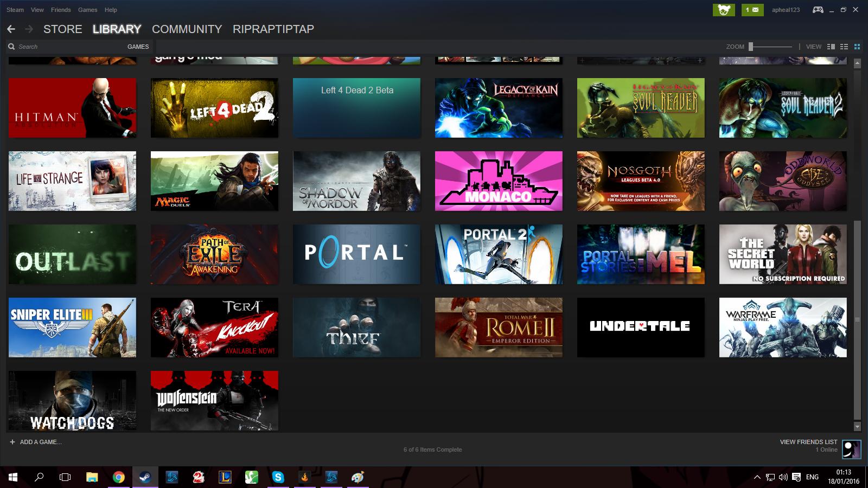The height and width of the screenshot is (488, 868).
Task: Open the RIPRAPTIPTAP profile tab
Action: point(273,29)
